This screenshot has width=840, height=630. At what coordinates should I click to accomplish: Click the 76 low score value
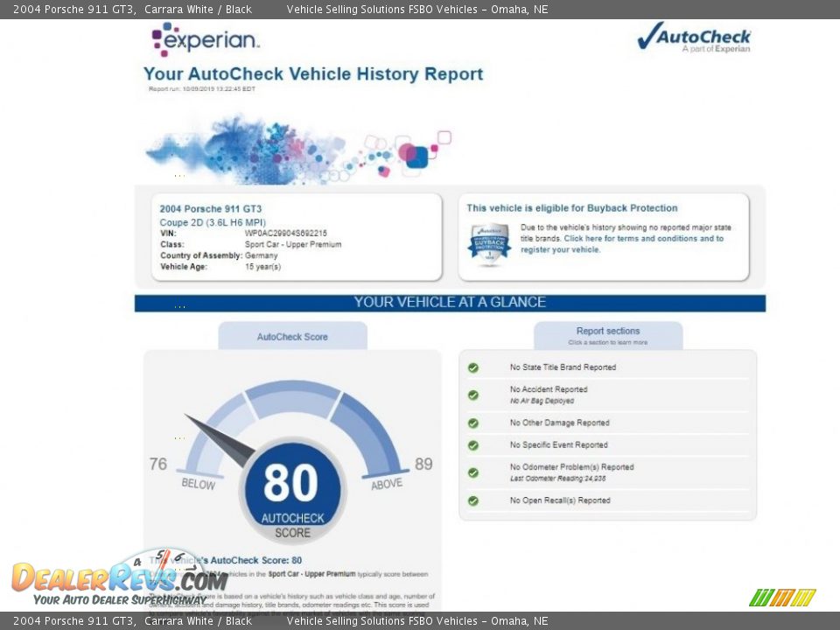(158, 464)
